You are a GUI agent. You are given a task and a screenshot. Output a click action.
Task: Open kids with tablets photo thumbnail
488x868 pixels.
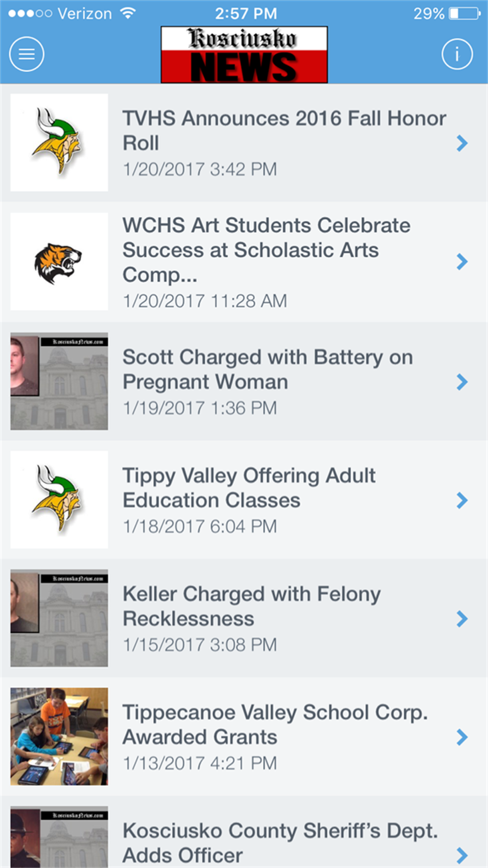click(59, 736)
